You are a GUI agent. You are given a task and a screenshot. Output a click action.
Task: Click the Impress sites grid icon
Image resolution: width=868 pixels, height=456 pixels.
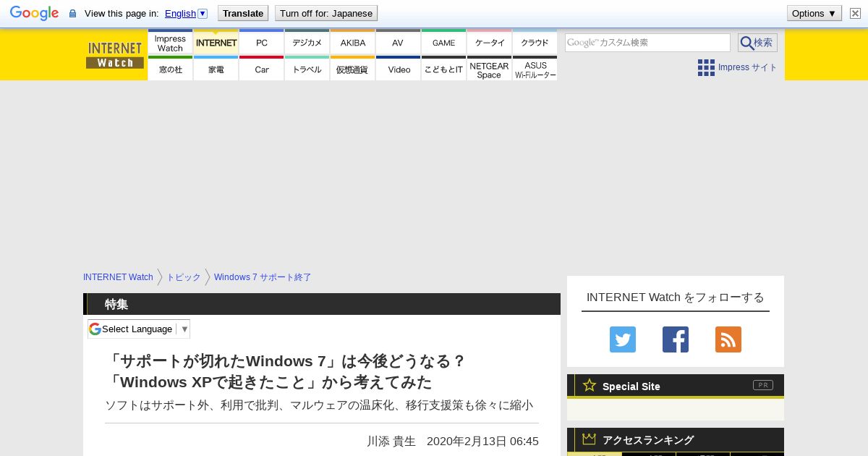(706, 67)
